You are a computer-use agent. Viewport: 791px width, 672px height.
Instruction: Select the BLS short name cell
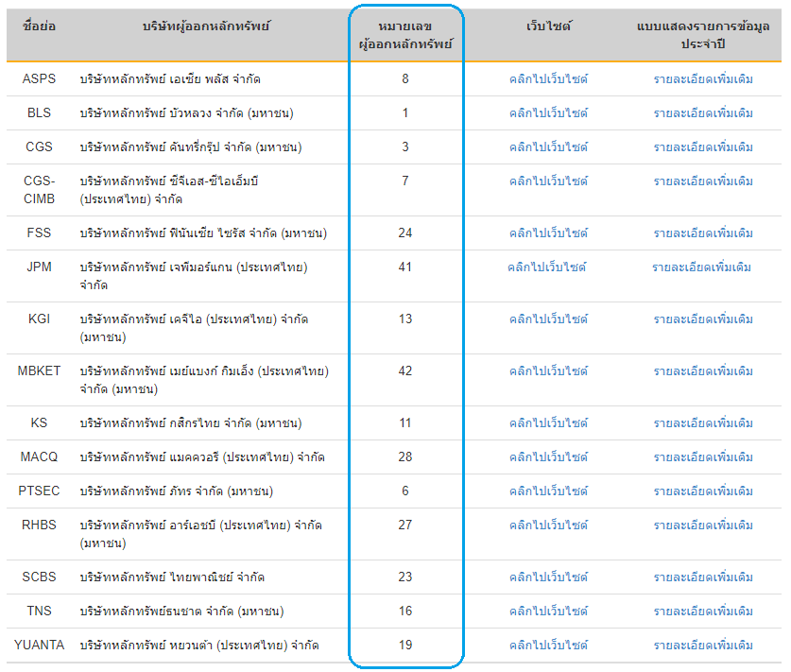click(x=39, y=113)
